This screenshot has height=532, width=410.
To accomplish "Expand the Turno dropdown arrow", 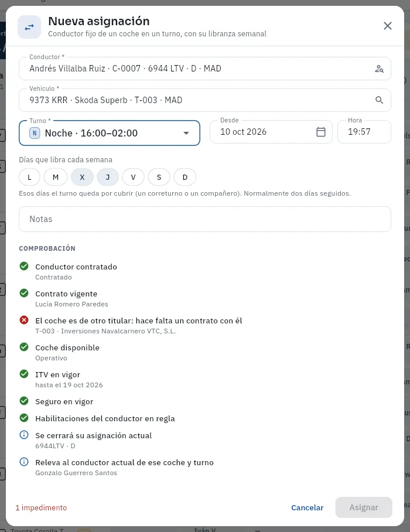I will (x=186, y=133).
